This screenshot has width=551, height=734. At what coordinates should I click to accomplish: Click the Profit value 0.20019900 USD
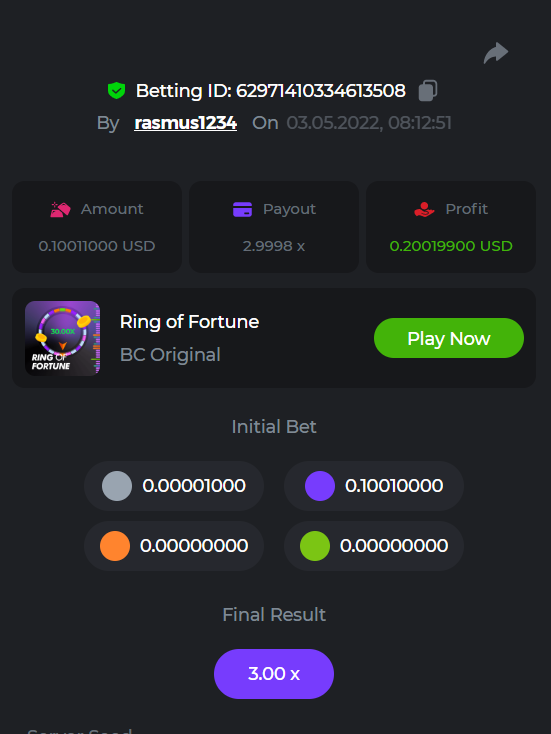451,246
